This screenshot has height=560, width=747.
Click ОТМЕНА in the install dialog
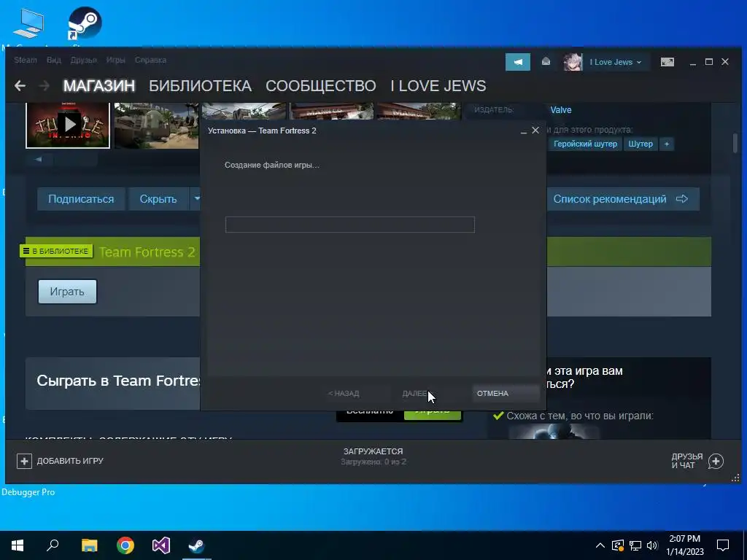[x=505, y=393]
